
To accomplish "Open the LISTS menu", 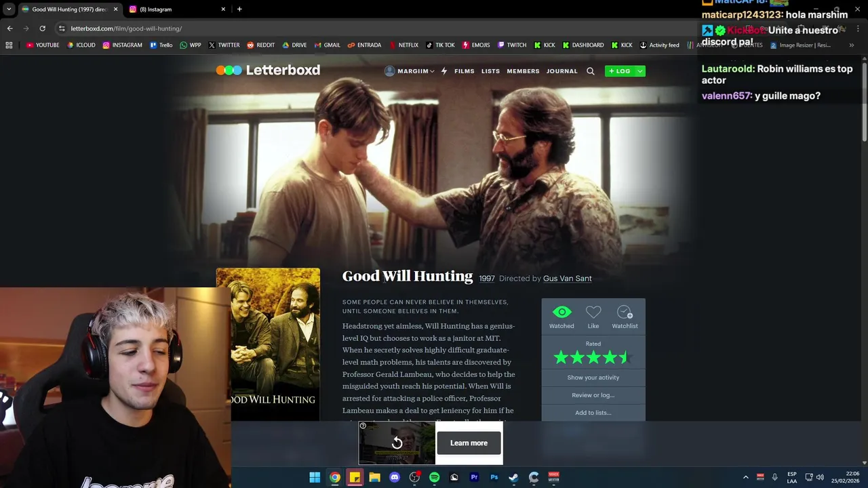I will coord(490,71).
